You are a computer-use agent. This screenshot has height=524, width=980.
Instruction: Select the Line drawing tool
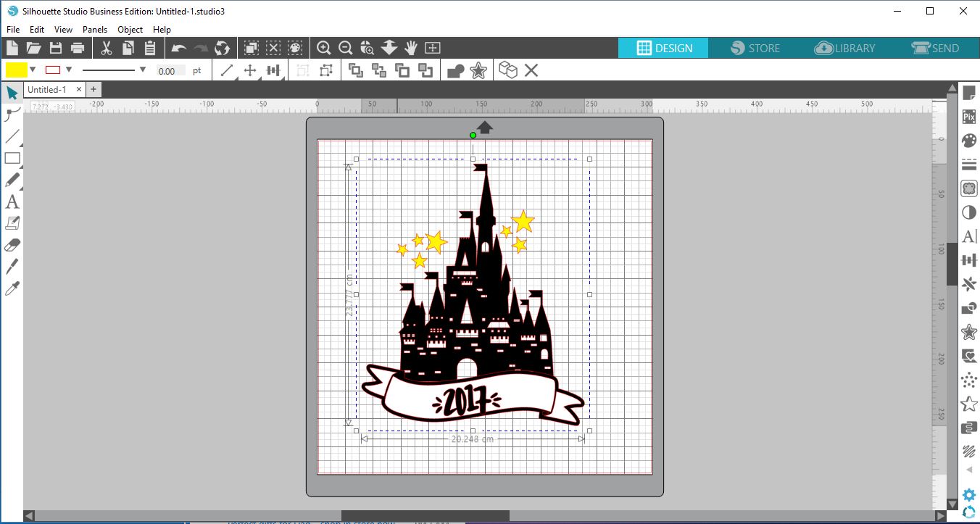pyautogui.click(x=12, y=136)
